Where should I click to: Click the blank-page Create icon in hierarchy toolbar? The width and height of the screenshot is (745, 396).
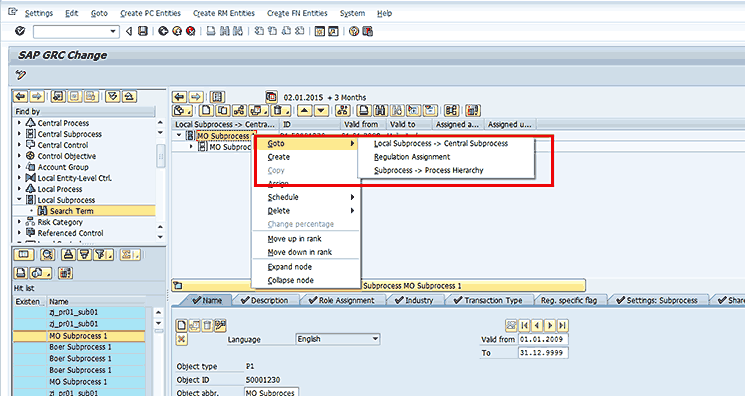pyautogui.click(x=206, y=111)
